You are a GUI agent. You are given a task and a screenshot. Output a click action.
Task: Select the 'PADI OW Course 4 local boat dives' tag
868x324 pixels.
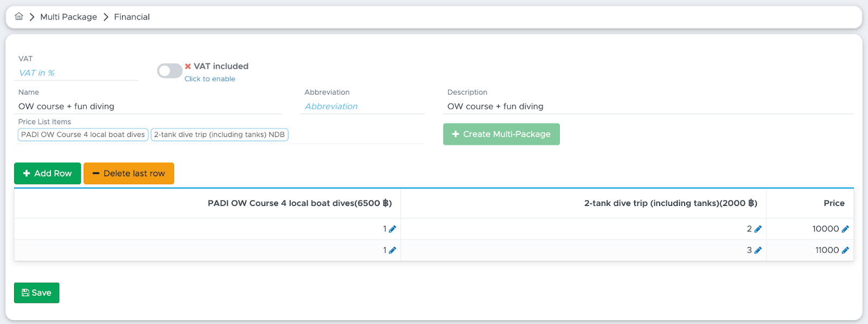point(83,134)
